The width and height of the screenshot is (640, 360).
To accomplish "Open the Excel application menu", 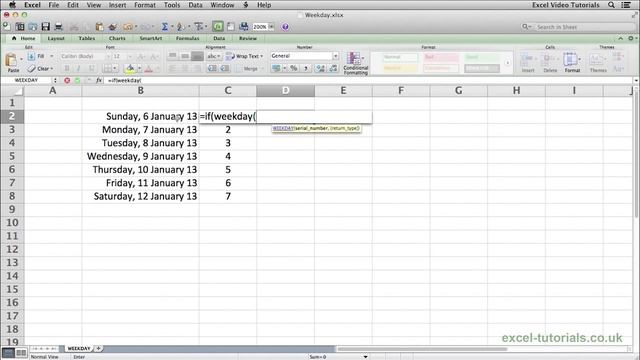I will pos(32,5).
